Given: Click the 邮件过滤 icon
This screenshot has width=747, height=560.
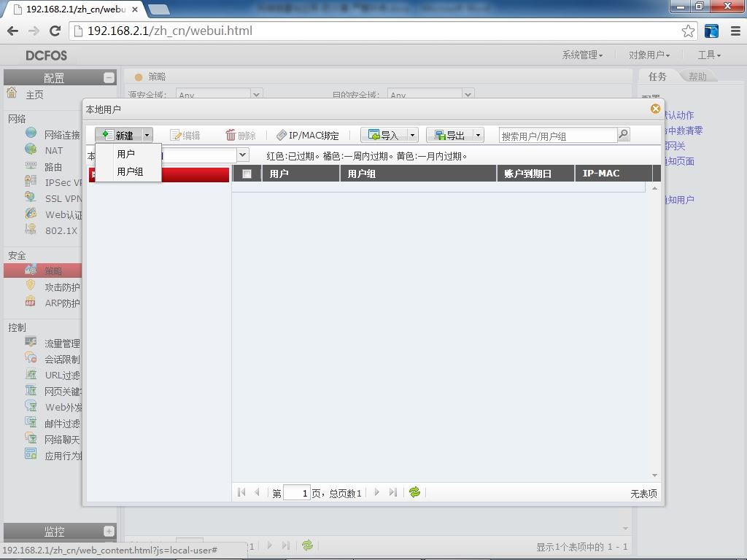Looking at the screenshot, I should [31, 422].
